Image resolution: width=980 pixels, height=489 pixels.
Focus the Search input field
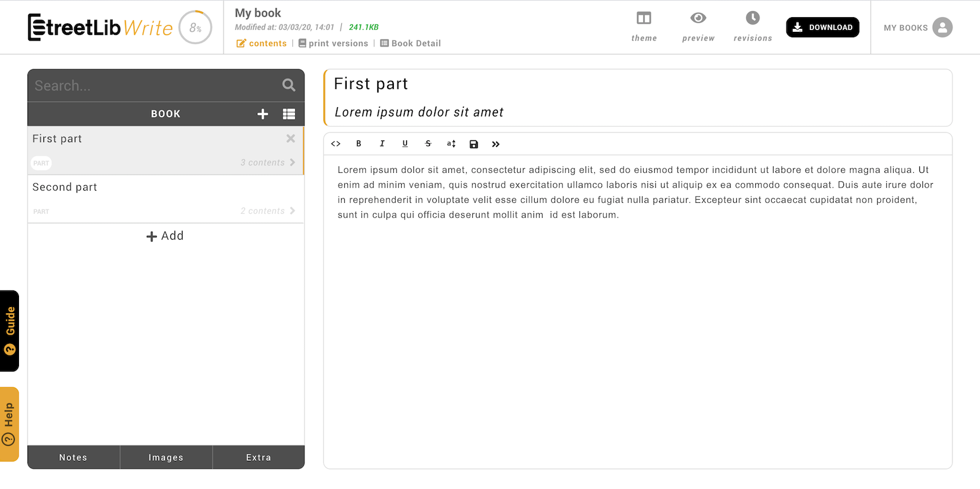coord(153,86)
